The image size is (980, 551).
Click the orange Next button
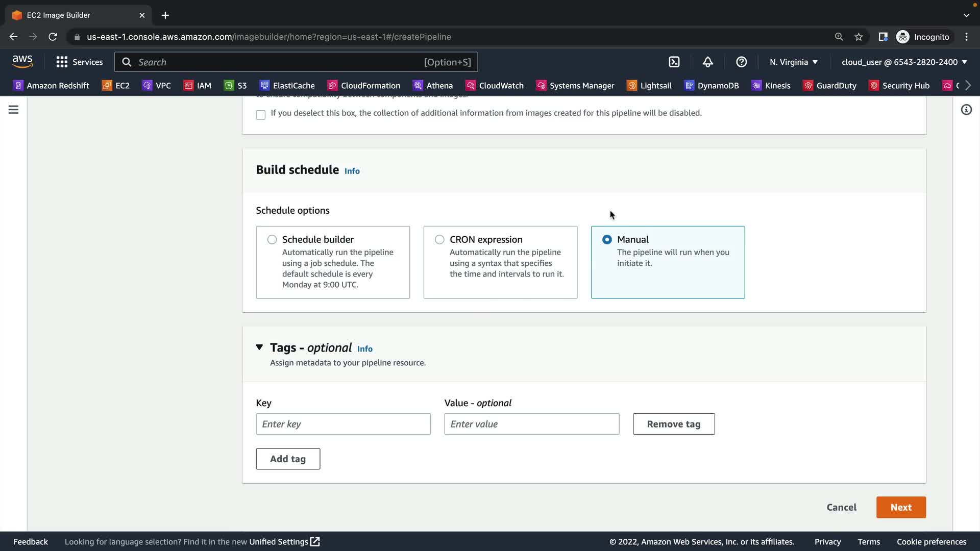pos(900,508)
